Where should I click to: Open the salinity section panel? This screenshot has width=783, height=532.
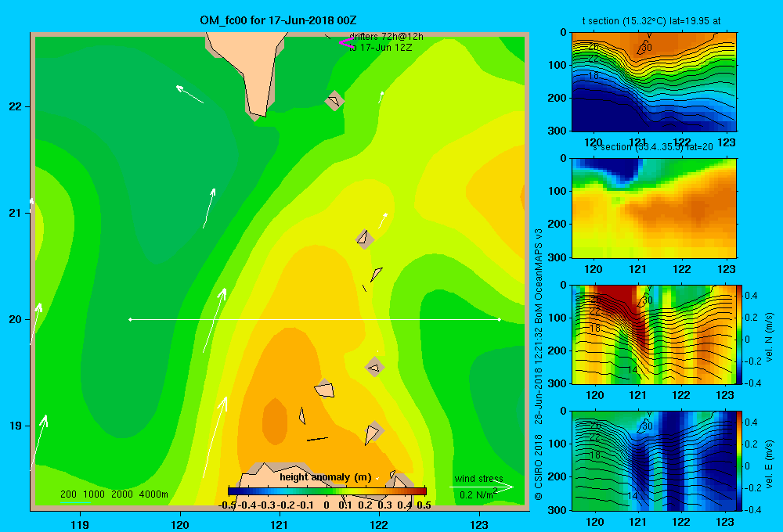654,208
